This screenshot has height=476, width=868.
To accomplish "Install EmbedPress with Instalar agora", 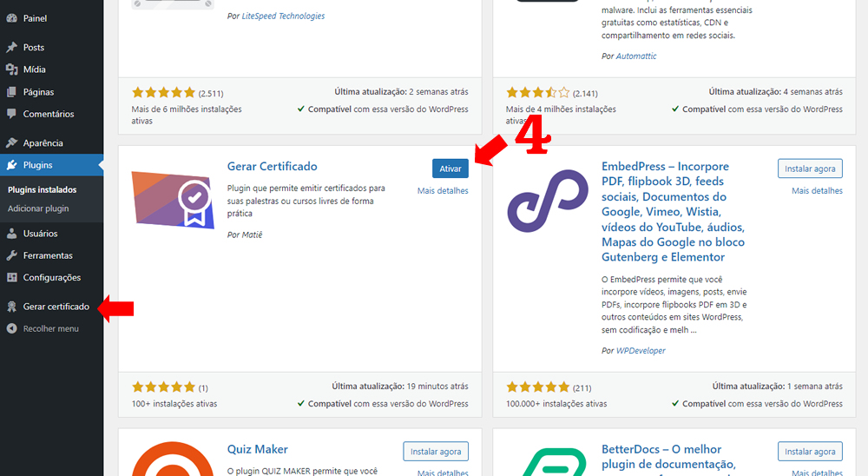I will pos(810,169).
